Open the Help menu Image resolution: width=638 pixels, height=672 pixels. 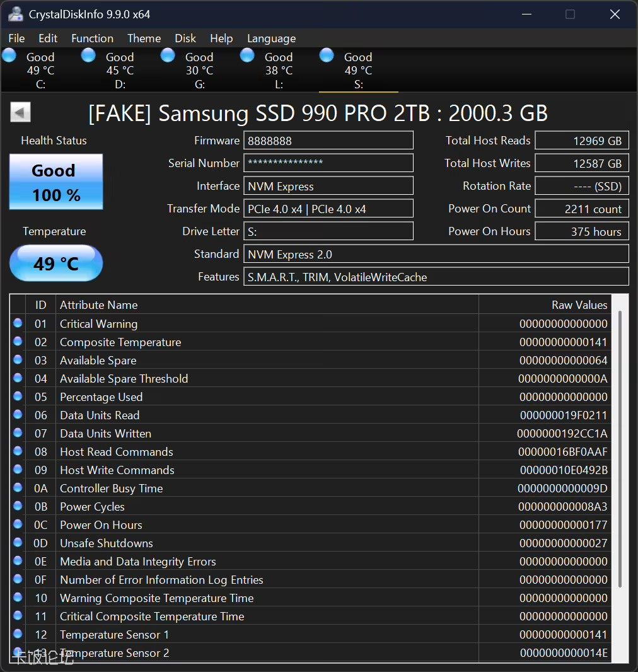(221, 38)
